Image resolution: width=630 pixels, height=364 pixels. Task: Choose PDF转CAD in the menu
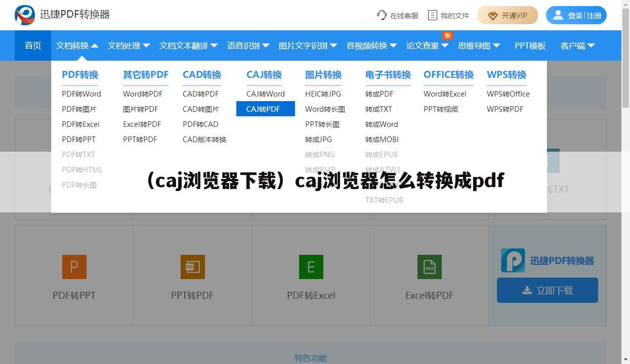point(200,124)
